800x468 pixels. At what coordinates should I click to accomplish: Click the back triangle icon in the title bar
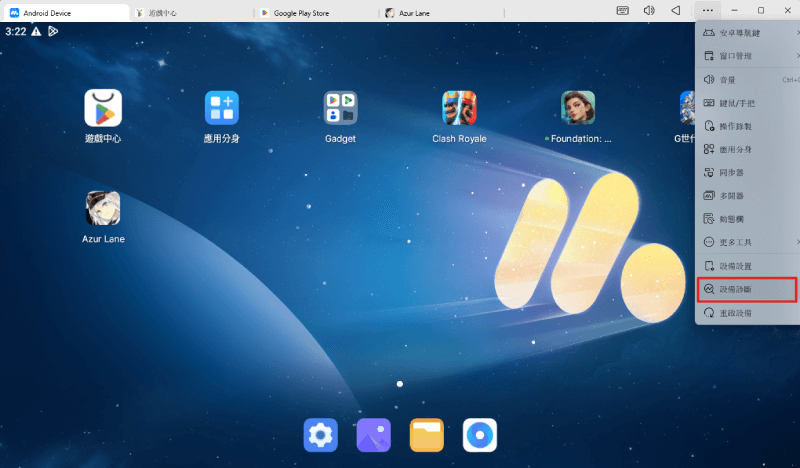pos(676,11)
